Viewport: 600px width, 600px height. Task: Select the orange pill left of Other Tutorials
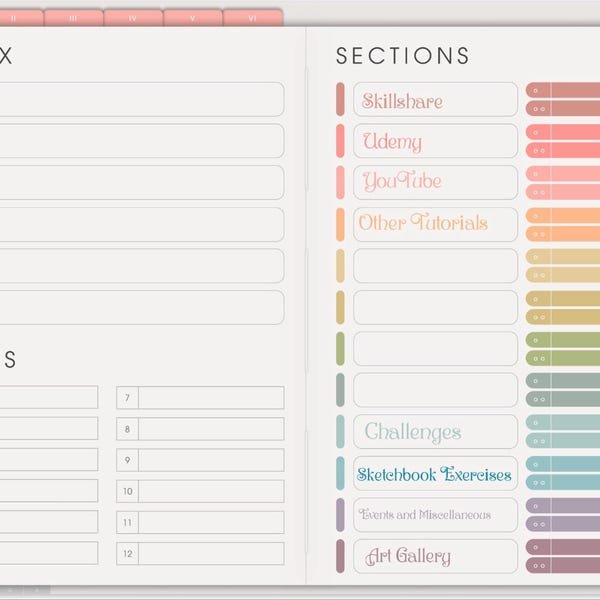[x=340, y=224]
